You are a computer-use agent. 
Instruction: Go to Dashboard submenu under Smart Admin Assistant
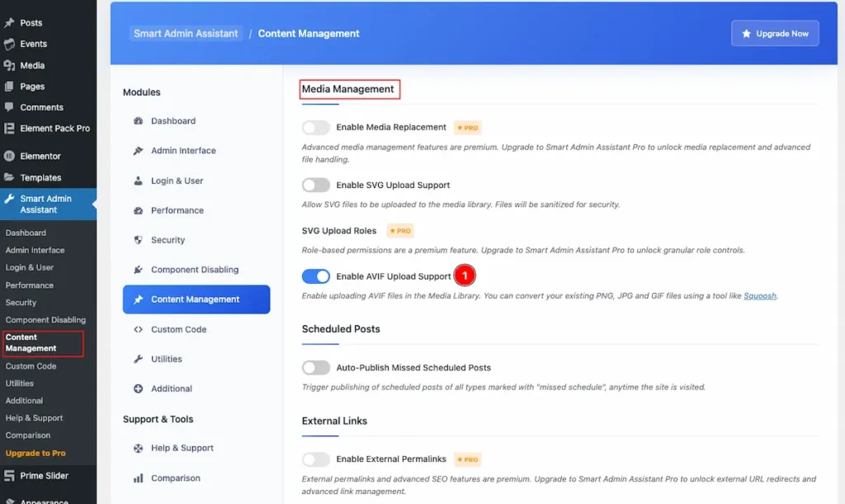pyautogui.click(x=26, y=233)
